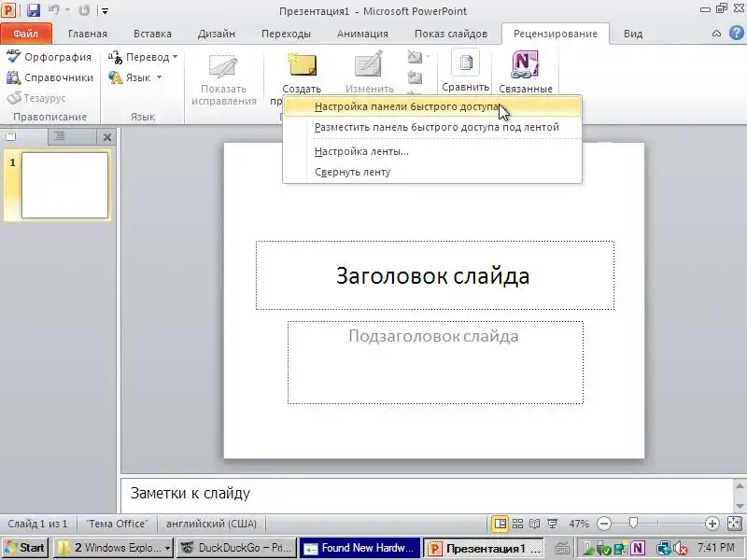Click the Save icon in quick access toolbar
The image size is (747, 560).
33,10
